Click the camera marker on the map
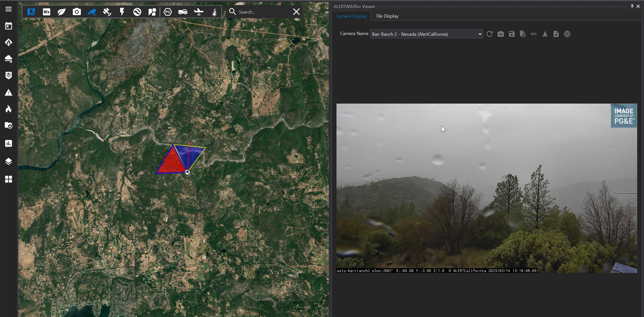 coord(187,172)
